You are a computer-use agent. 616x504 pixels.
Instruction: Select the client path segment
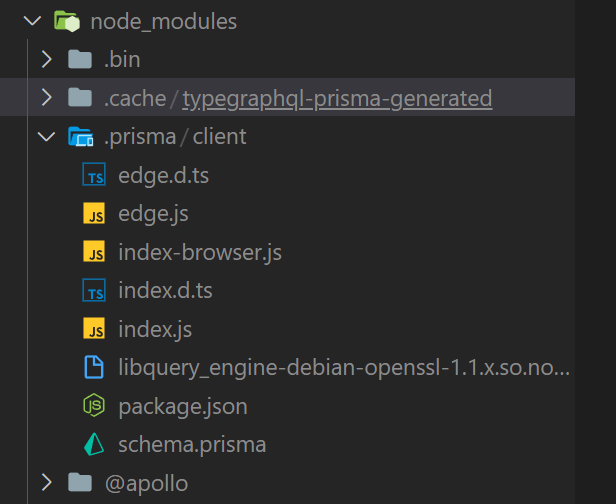219,136
